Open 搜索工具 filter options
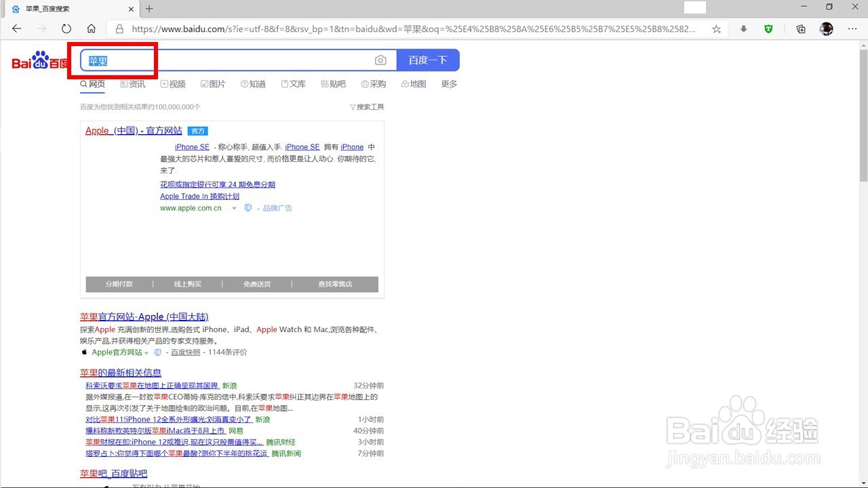The width and height of the screenshot is (868, 488). click(x=367, y=107)
